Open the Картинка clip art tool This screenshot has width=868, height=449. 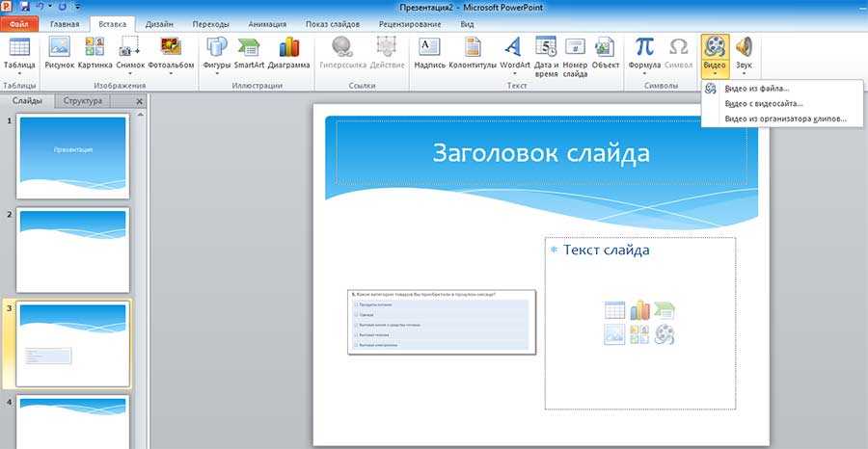coord(95,46)
